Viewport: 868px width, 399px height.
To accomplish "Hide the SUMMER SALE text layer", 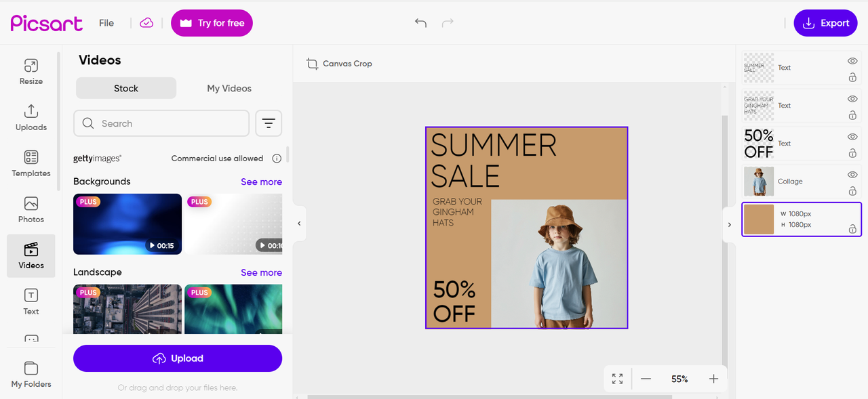I will click(852, 61).
